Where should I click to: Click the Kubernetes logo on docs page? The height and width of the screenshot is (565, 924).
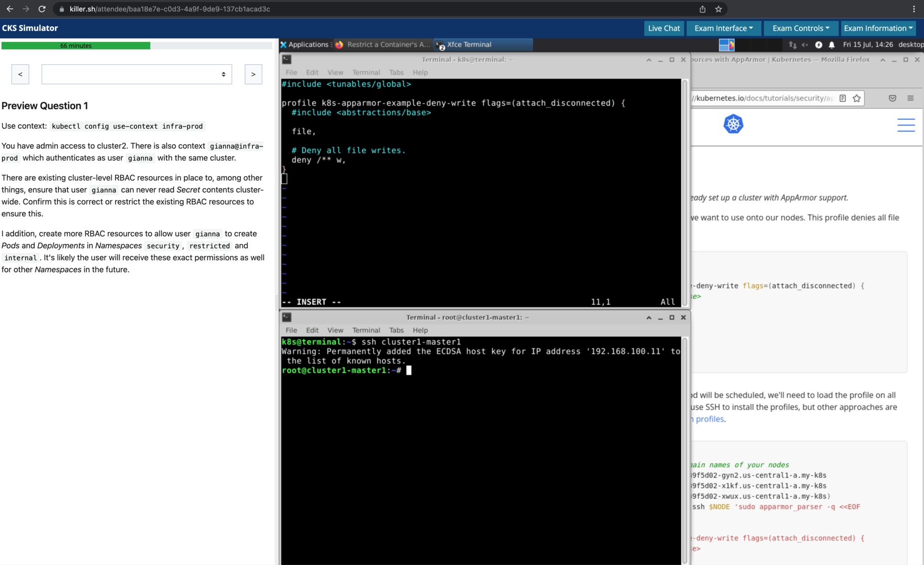pos(733,124)
